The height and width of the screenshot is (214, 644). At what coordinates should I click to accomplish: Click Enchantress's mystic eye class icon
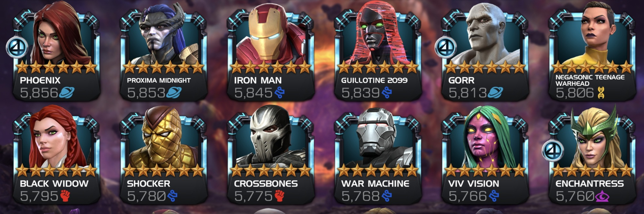[602, 196]
